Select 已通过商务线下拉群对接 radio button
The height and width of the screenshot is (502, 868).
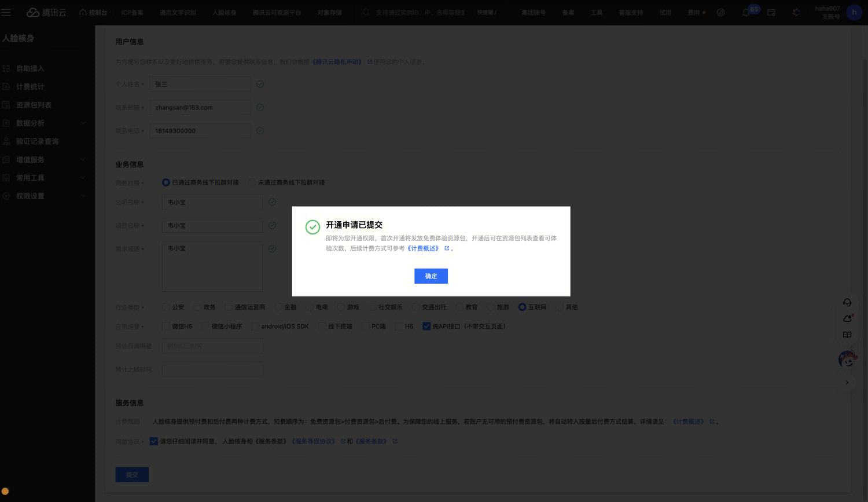tap(166, 182)
